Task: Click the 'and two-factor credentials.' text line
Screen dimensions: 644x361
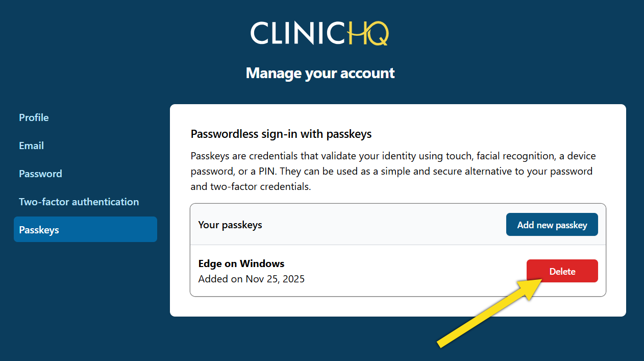Action: (x=250, y=186)
